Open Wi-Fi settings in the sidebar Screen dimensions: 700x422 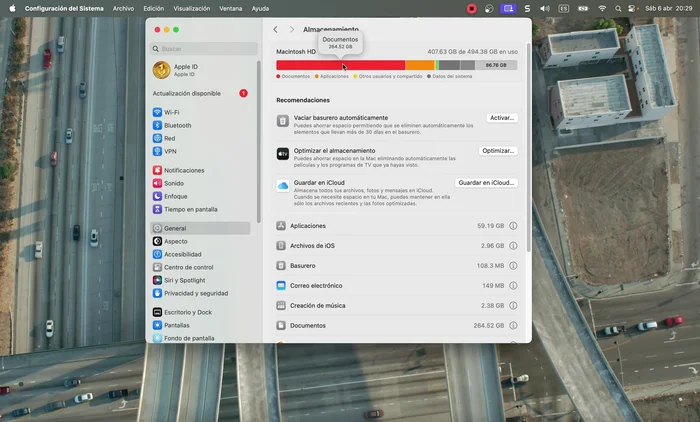171,113
